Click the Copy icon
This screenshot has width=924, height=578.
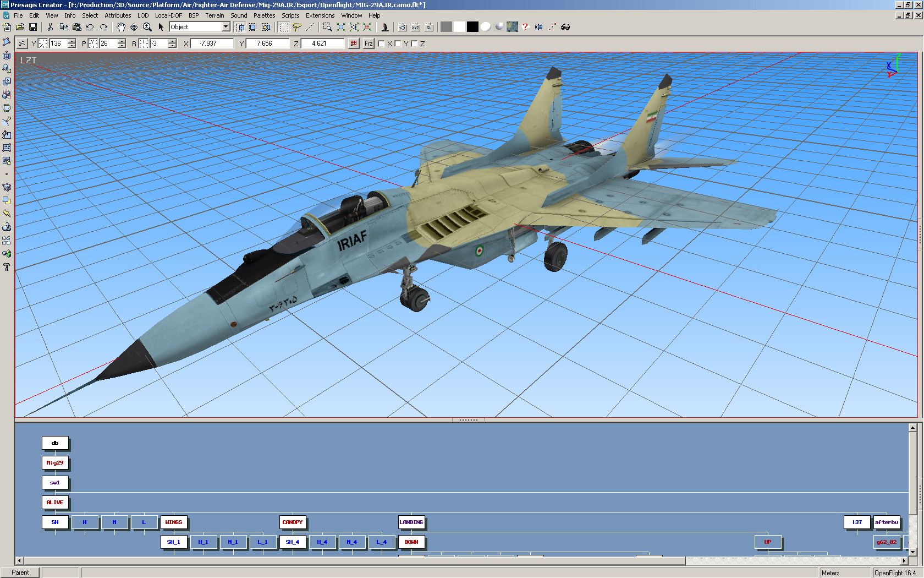[x=63, y=27]
